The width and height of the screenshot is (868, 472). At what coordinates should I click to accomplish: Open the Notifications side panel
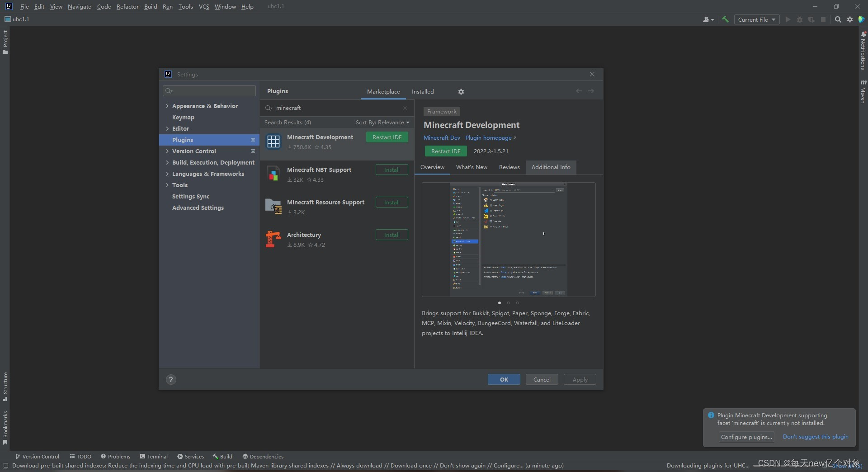coord(863,51)
